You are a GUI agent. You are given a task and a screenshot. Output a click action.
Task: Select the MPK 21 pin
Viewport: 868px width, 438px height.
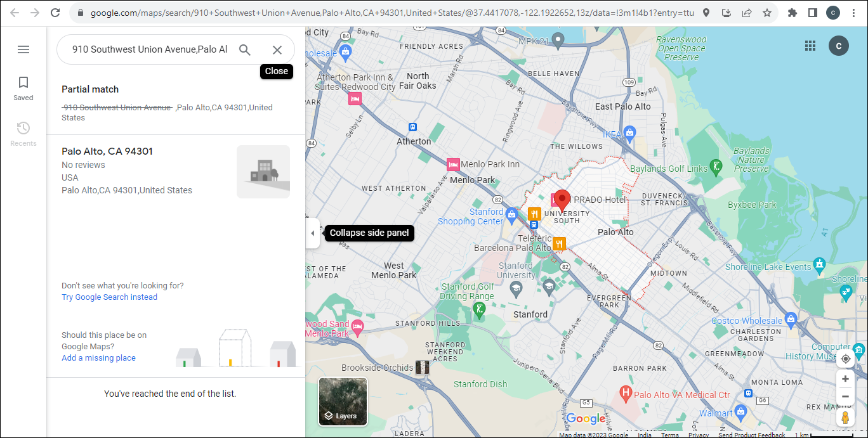point(558,41)
